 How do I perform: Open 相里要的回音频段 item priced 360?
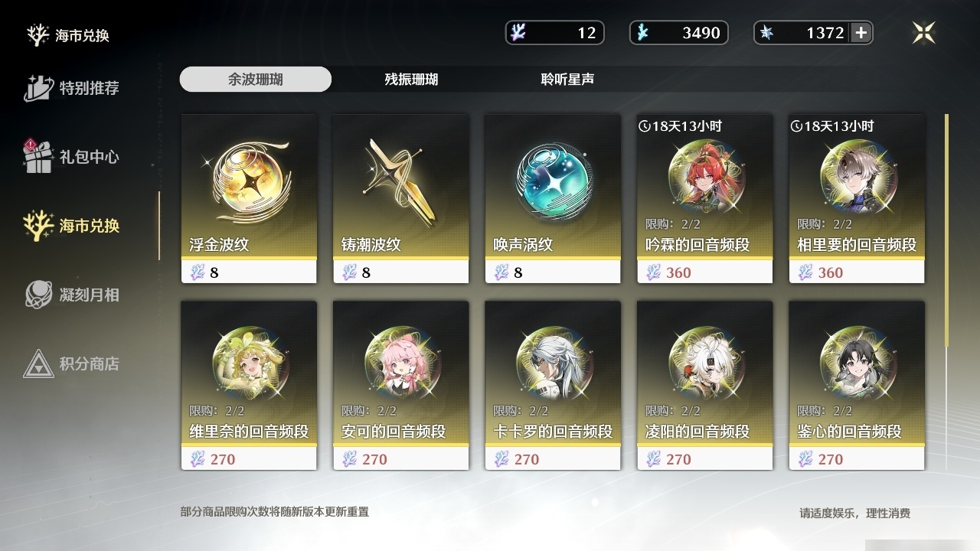click(x=857, y=199)
